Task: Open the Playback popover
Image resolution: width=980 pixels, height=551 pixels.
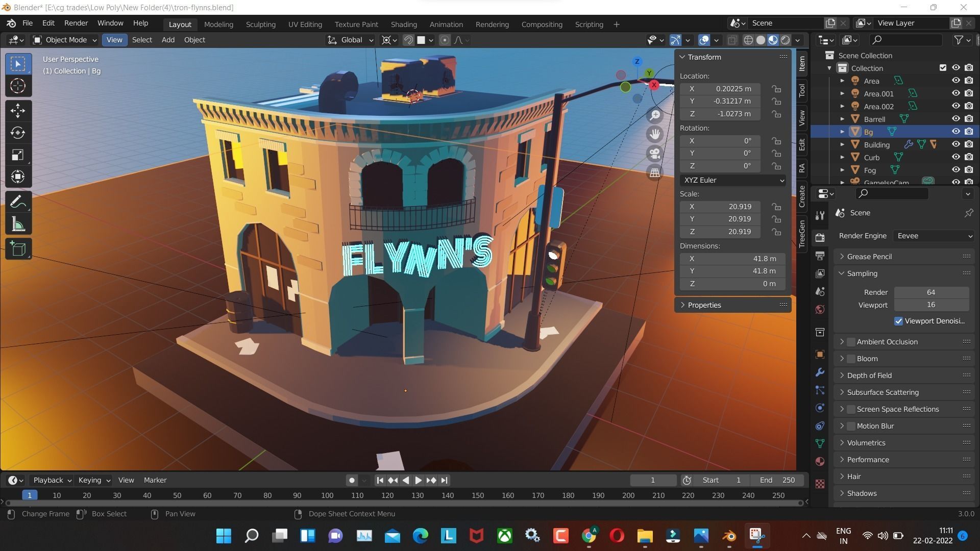Action: [x=52, y=480]
